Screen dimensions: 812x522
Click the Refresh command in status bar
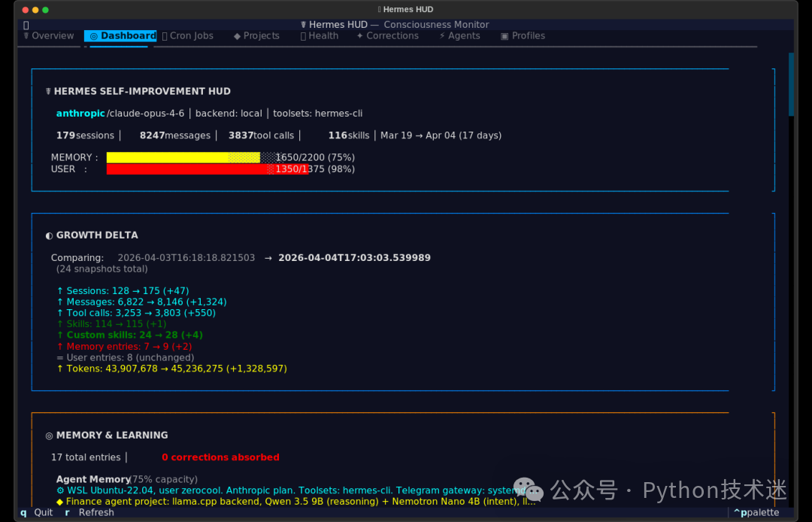(x=96, y=512)
